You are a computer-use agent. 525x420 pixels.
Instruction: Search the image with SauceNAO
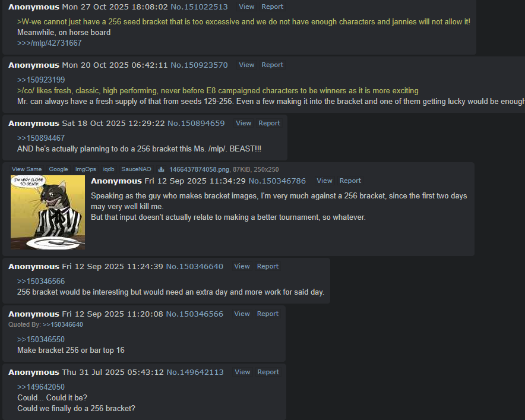click(x=136, y=169)
